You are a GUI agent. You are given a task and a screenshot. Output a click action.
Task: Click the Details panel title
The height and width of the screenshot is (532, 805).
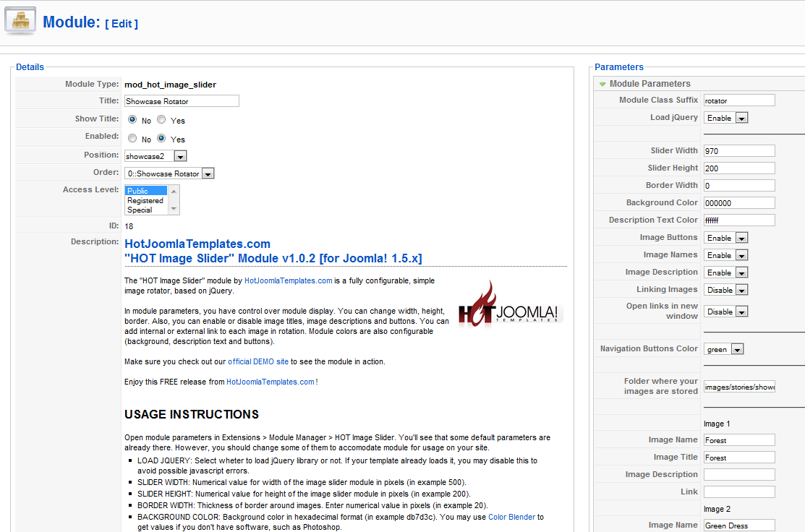click(30, 67)
